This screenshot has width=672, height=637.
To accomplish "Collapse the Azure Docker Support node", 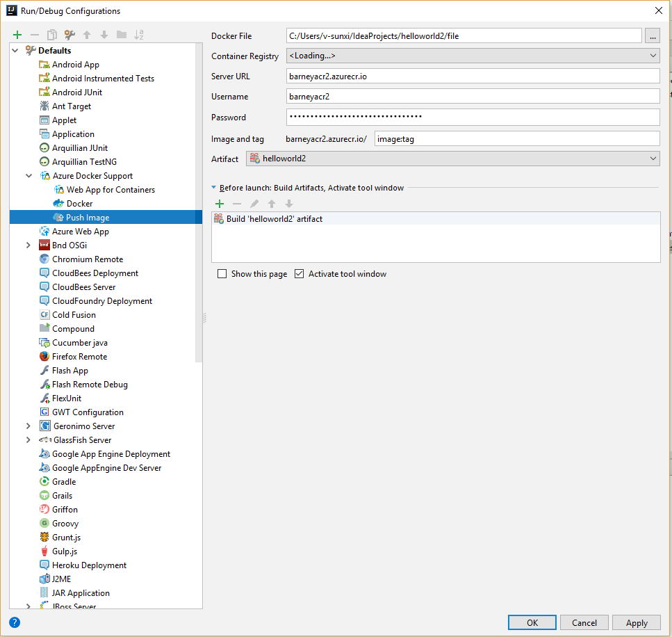I will click(28, 175).
